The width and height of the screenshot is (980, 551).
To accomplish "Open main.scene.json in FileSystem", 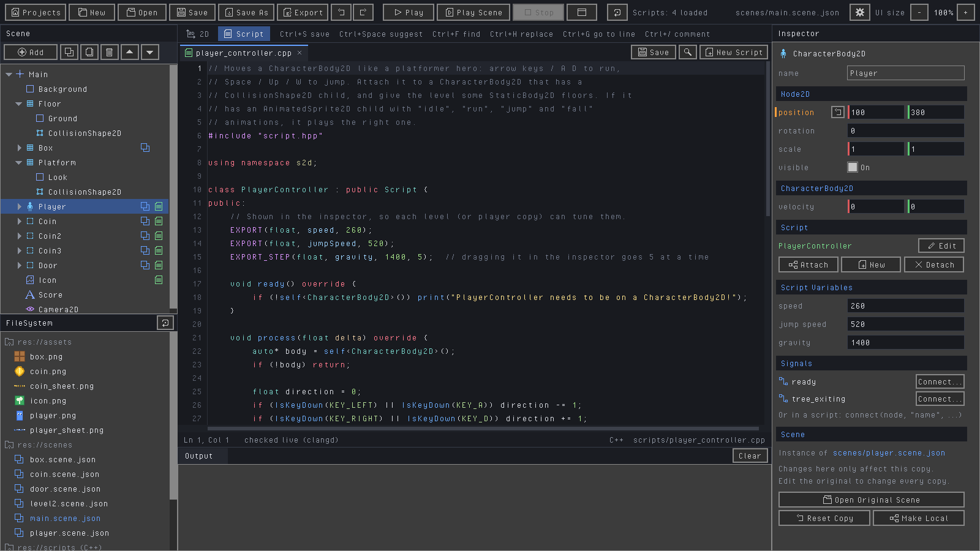I will [65, 518].
